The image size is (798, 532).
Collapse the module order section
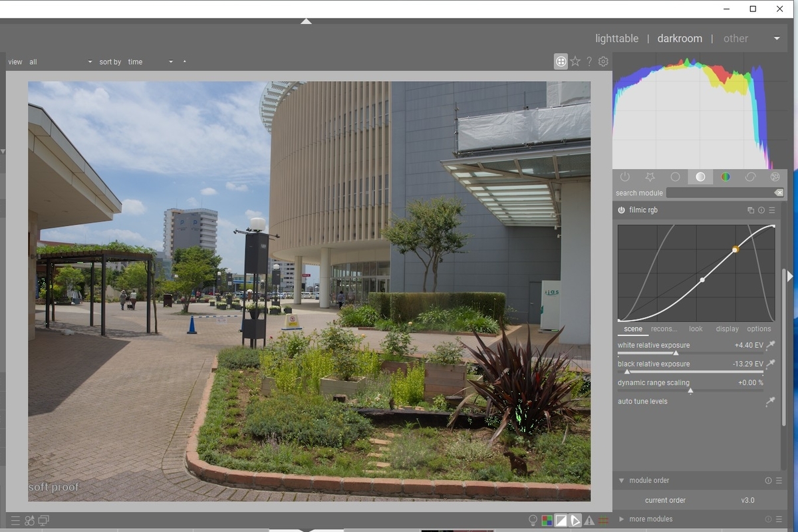[x=622, y=481]
